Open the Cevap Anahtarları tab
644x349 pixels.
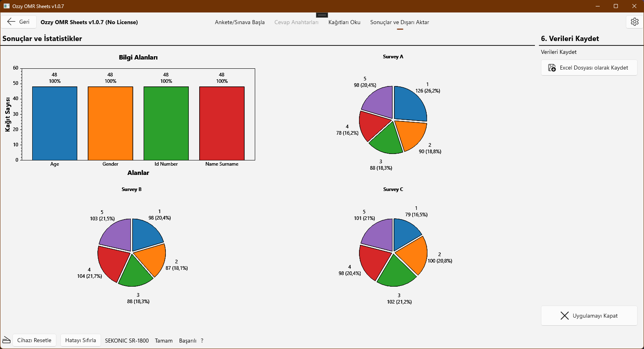point(296,22)
